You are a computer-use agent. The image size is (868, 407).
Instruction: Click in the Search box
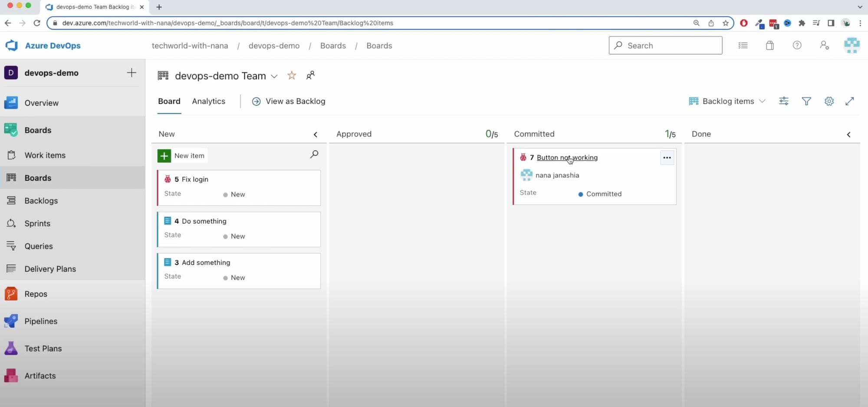coord(665,45)
